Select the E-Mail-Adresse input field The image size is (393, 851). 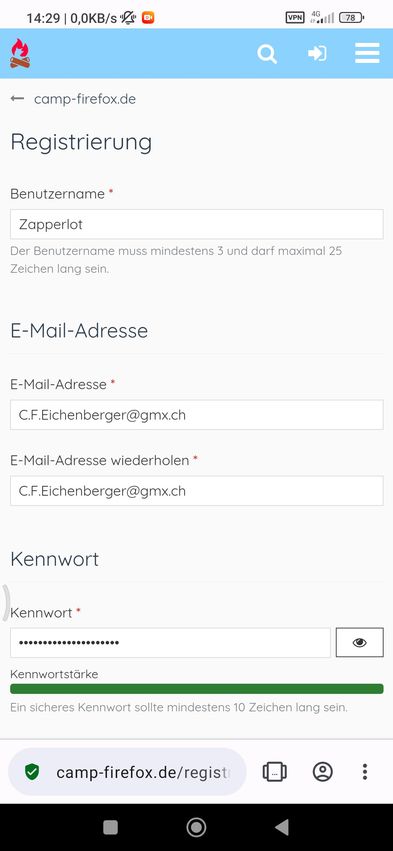pos(196,415)
